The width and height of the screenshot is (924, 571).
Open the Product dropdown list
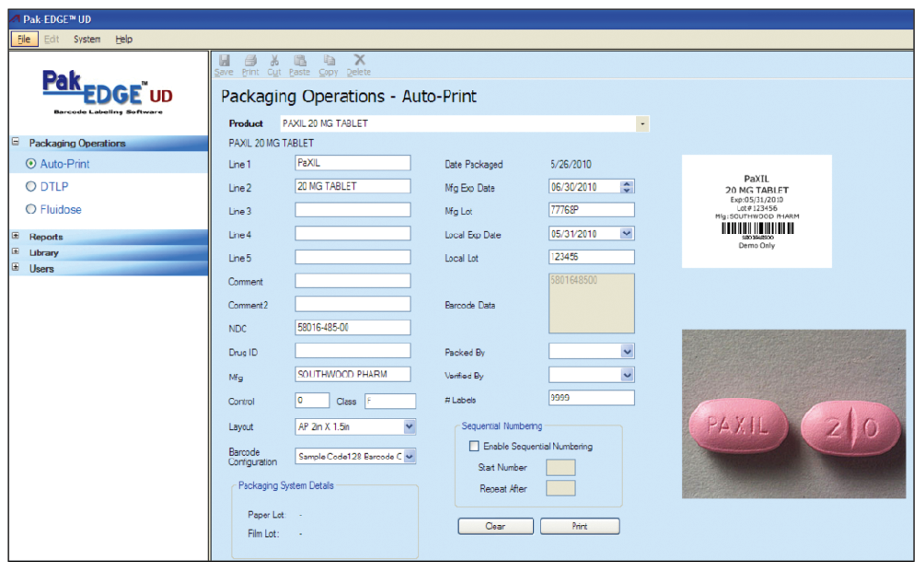642,123
